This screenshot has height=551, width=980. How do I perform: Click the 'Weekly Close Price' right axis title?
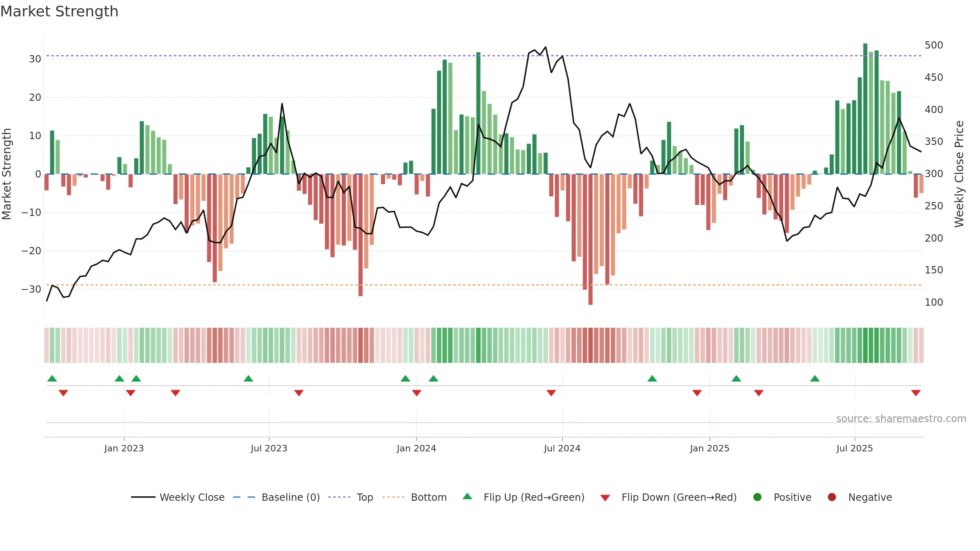959,174
